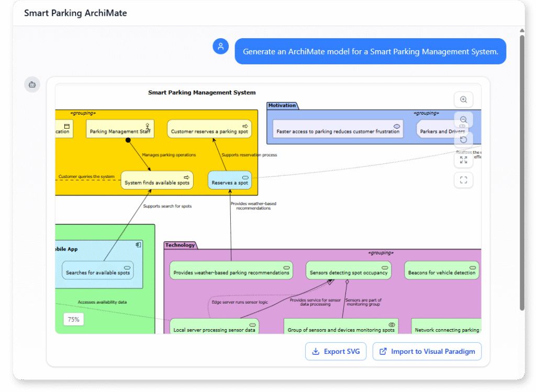Click the bot avatar beside the diagram card
Image resolution: width=536 pixels, height=392 pixels.
tap(32, 84)
